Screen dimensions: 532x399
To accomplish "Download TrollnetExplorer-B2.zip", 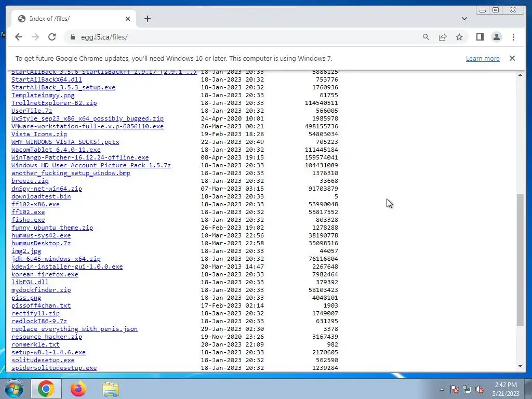I will coord(54,103).
